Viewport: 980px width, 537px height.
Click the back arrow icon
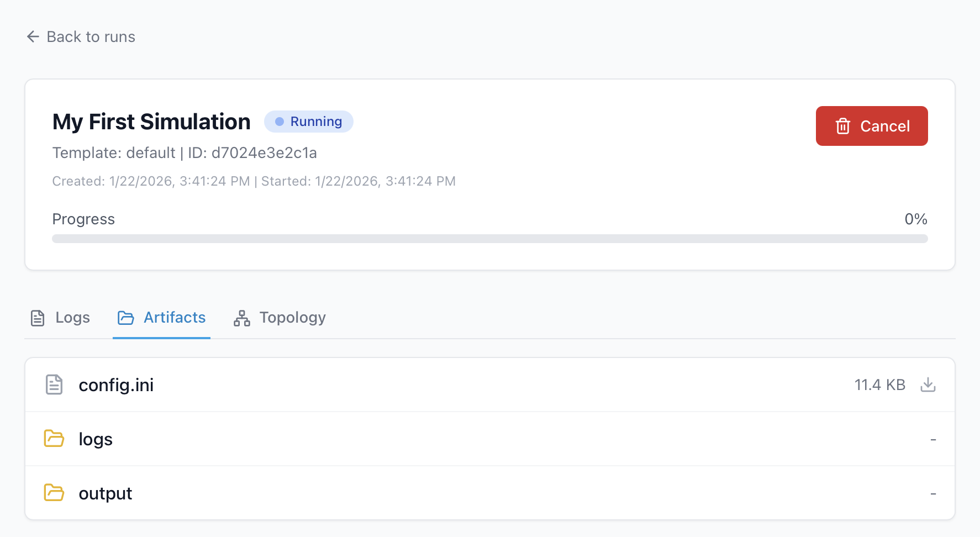coord(33,37)
